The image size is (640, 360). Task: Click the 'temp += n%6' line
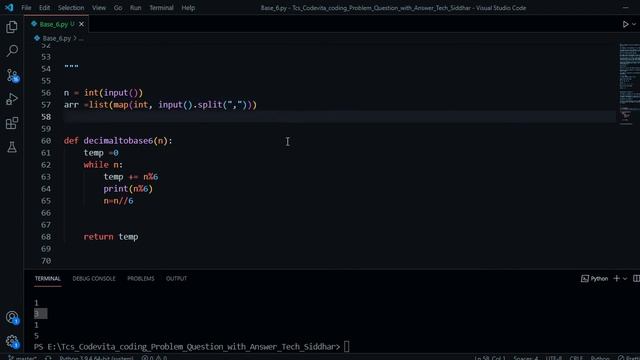[131, 177]
